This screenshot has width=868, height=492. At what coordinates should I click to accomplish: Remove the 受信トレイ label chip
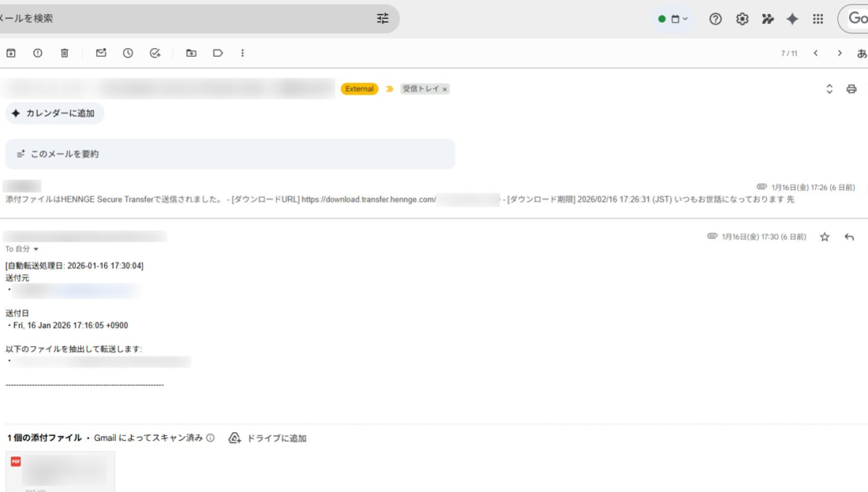tap(445, 89)
